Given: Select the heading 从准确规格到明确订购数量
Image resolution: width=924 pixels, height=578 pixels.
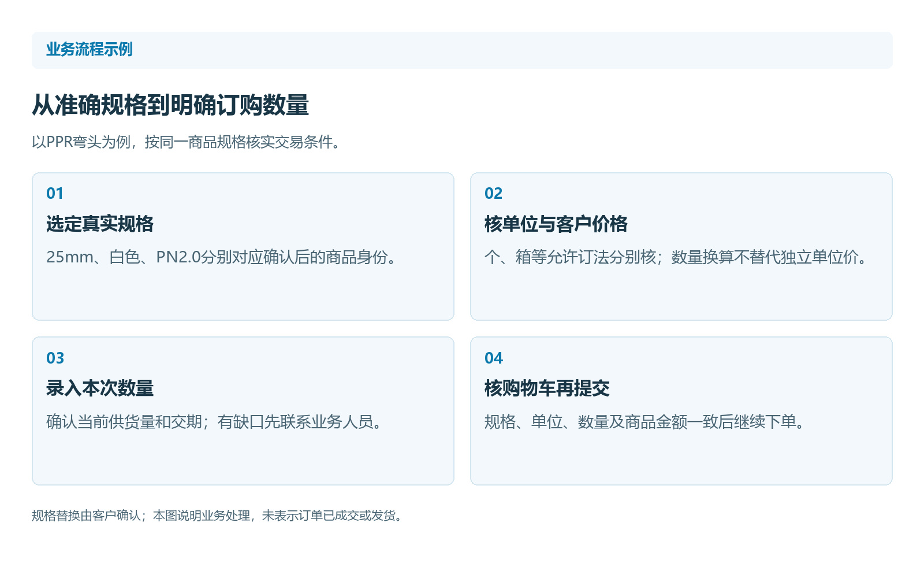Looking at the screenshot, I should pyautogui.click(x=170, y=105).
